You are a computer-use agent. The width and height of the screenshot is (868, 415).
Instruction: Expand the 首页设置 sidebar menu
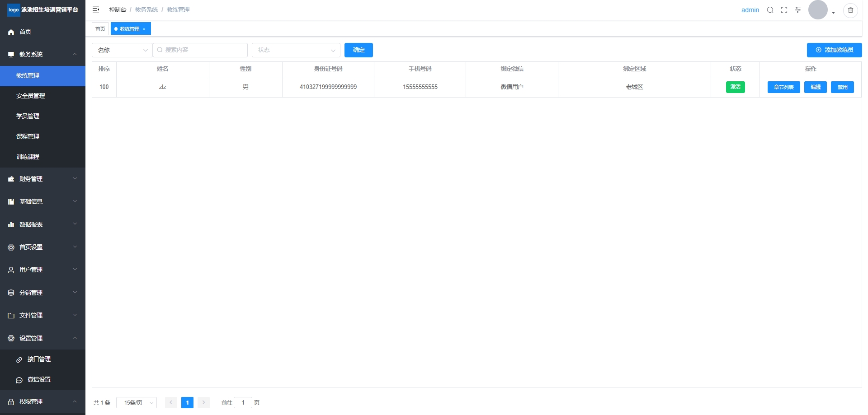point(42,247)
